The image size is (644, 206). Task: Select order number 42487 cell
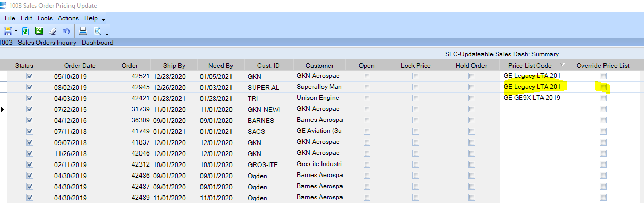click(x=140, y=186)
